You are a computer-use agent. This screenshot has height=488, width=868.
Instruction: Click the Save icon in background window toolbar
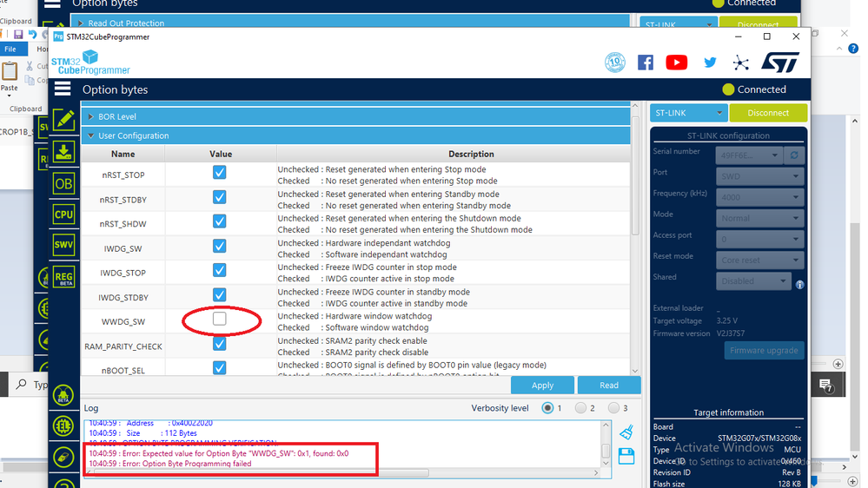coord(17,35)
